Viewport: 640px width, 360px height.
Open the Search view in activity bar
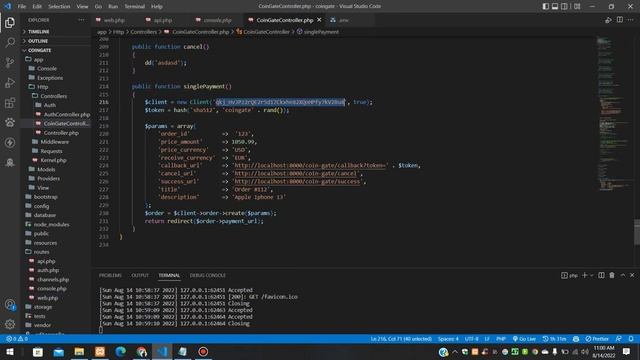coord(10,42)
